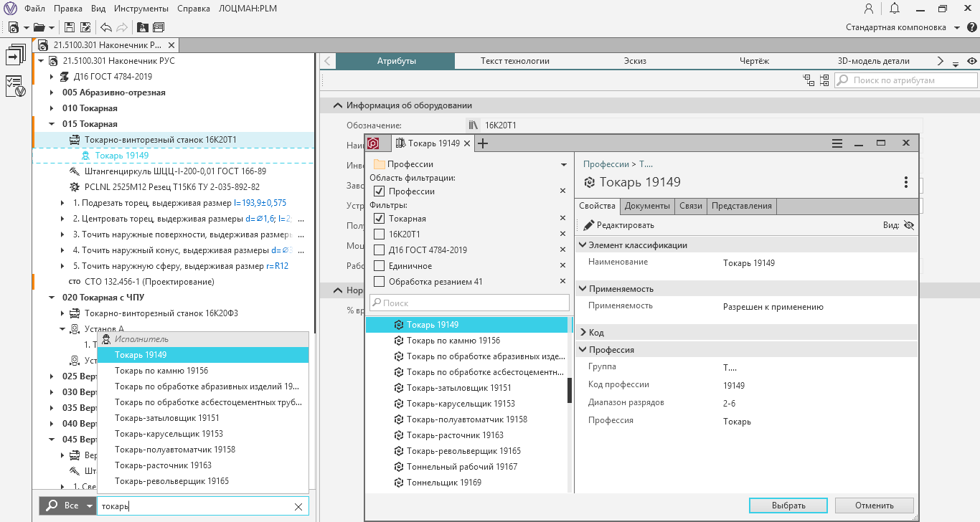
Task: Open notifications bell icon
Action: pos(895,9)
